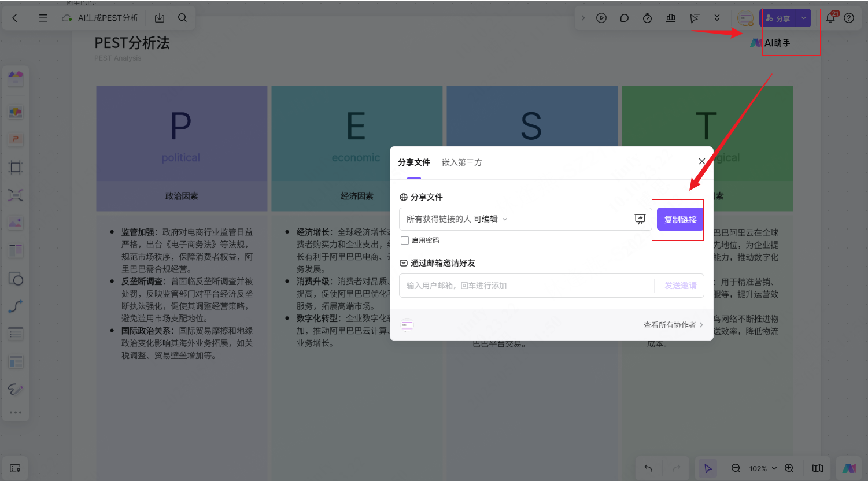Click the undo arrow
The height and width of the screenshot is (481, 868).
(x=648, y=468)
